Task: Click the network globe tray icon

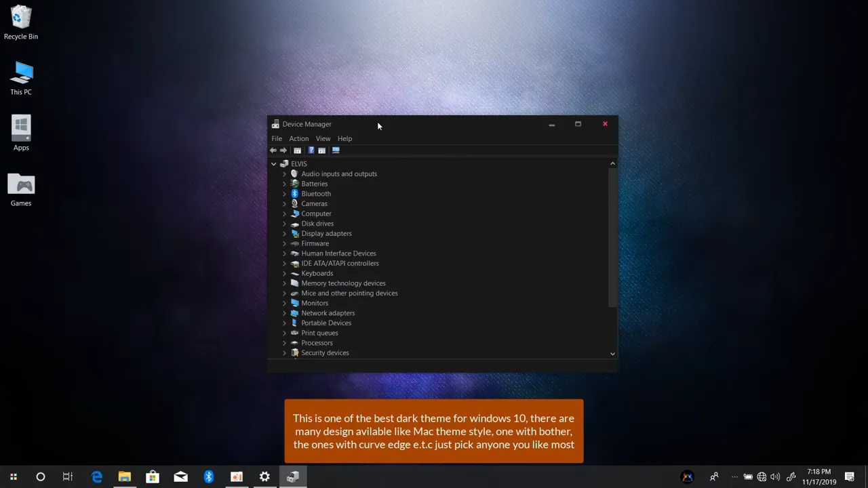Action: pos(762,477)
